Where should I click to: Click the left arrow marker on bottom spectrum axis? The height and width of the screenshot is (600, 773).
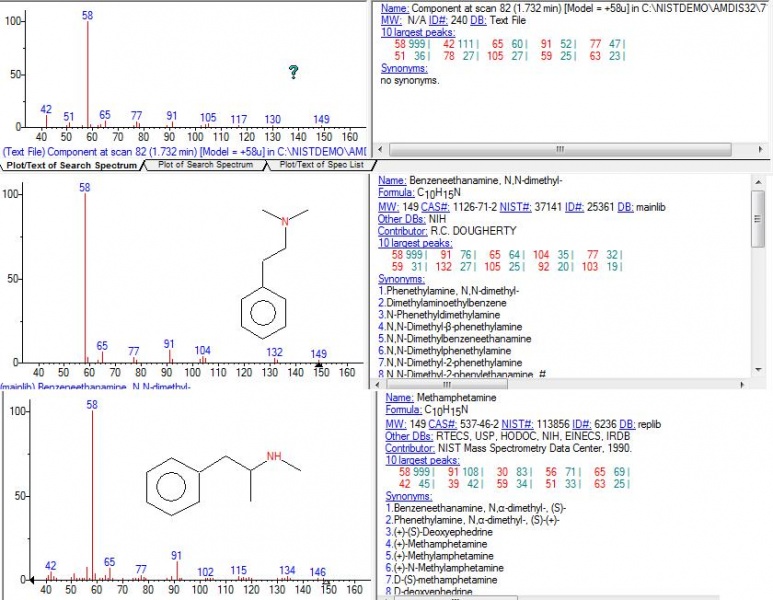pyautogui.click(x=30, y=579)
